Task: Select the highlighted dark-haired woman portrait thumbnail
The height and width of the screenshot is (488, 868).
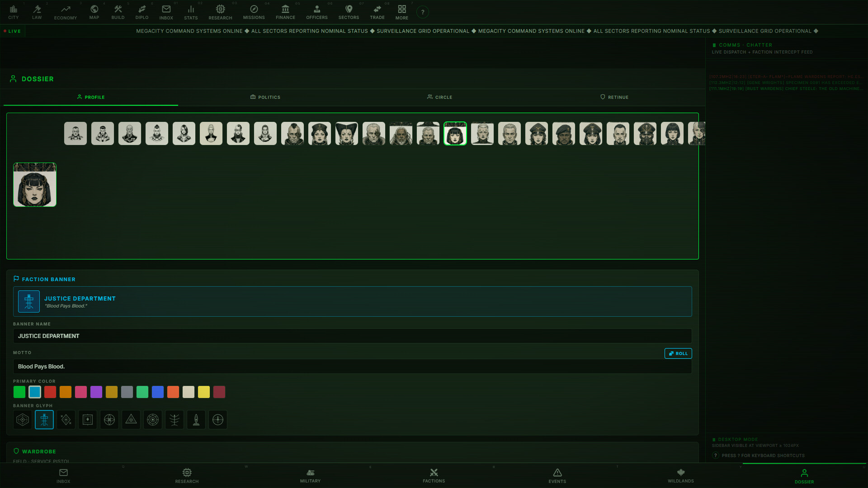Action: (455, 133)
